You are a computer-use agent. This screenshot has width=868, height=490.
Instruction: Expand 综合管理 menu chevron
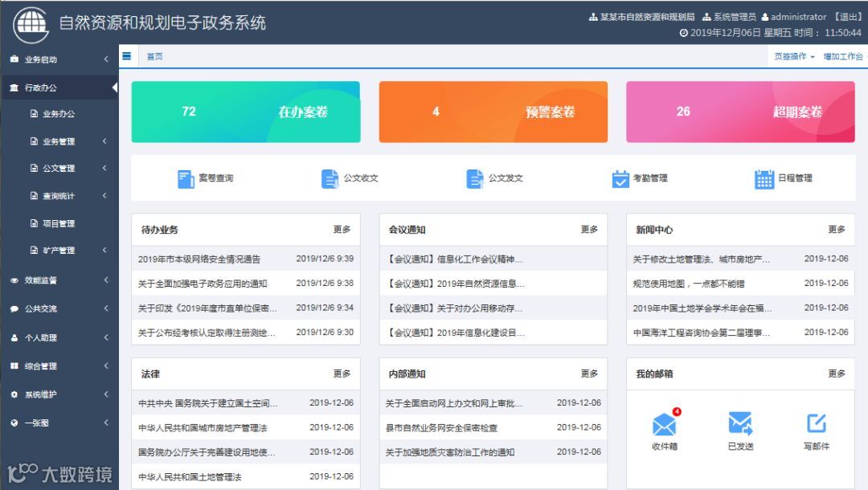click(106, 365)
